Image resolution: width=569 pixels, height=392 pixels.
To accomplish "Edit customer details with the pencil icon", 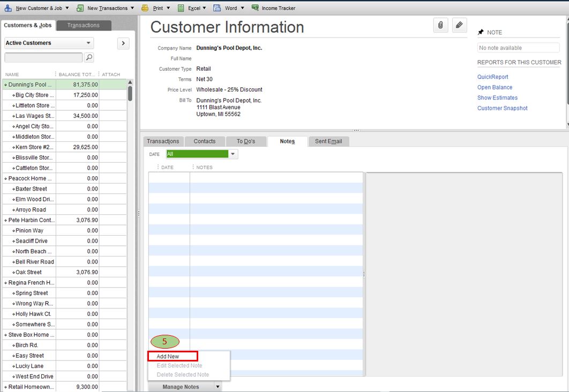I will (459, 25).
